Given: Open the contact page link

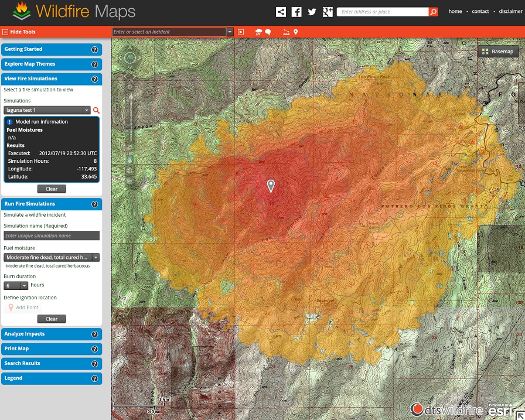Looking at the screenshot, I should pyautogui.click(x=480, y=11).
